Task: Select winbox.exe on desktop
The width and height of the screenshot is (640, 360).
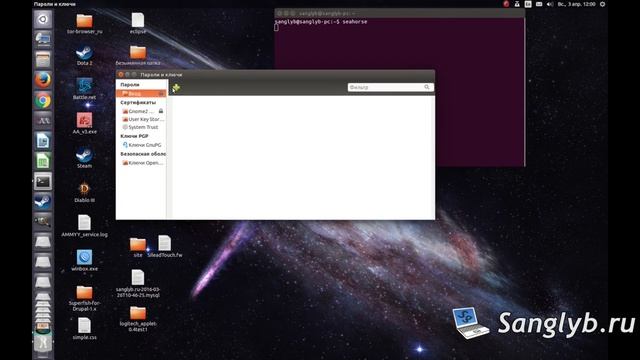Action: (84, 261)
